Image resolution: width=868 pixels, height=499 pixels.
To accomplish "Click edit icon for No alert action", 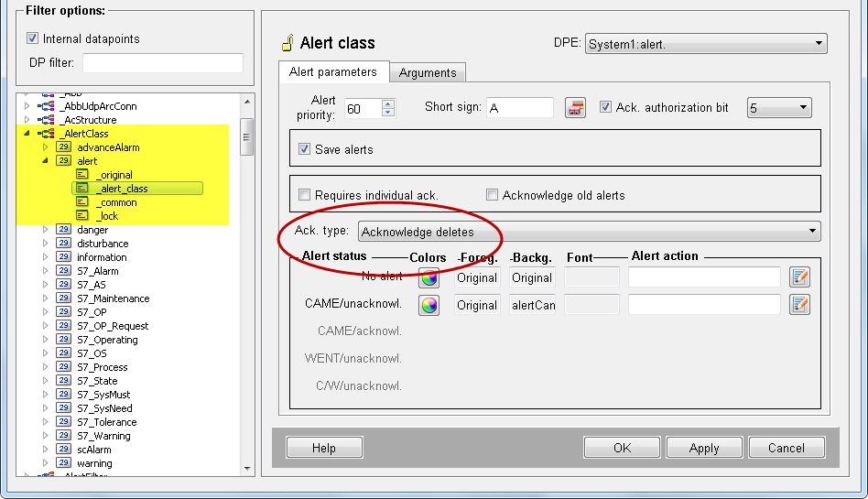I will tap(799, 277).
